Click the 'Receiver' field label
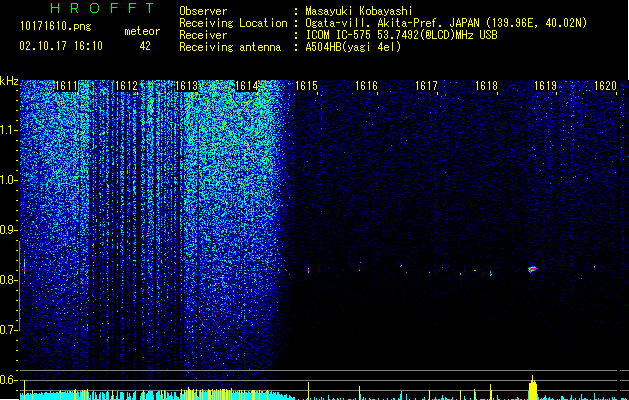Screen dimensions: 629x400 (203, 35)
